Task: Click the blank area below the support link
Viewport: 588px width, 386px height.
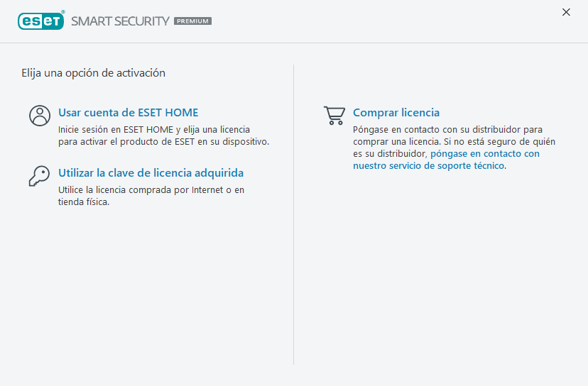Action: (x=440, y=270)
